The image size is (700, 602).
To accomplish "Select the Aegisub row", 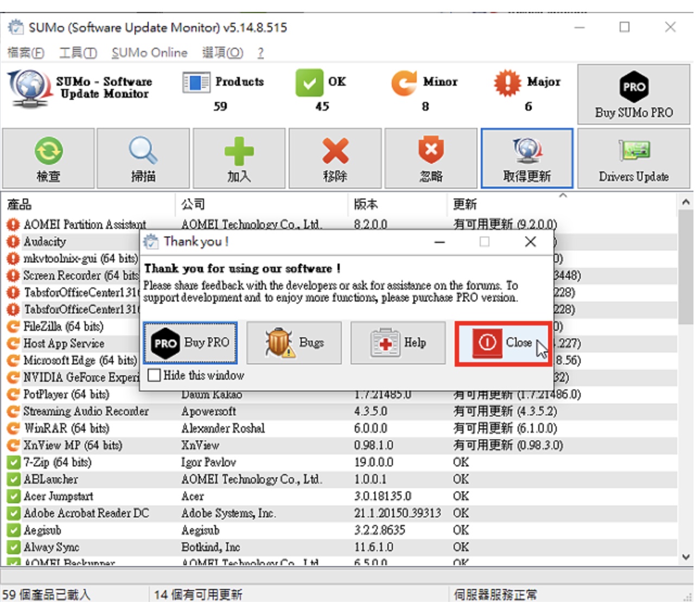I will [340, 530].
